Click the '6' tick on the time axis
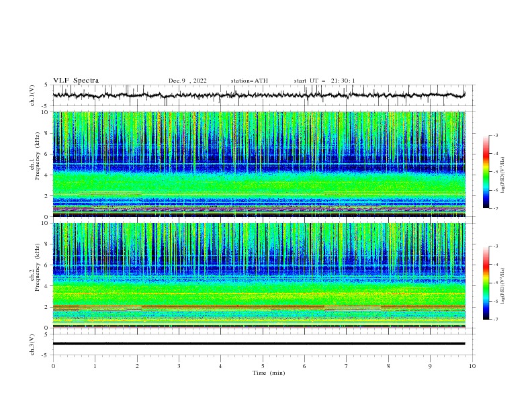 [x=304, y=366]
